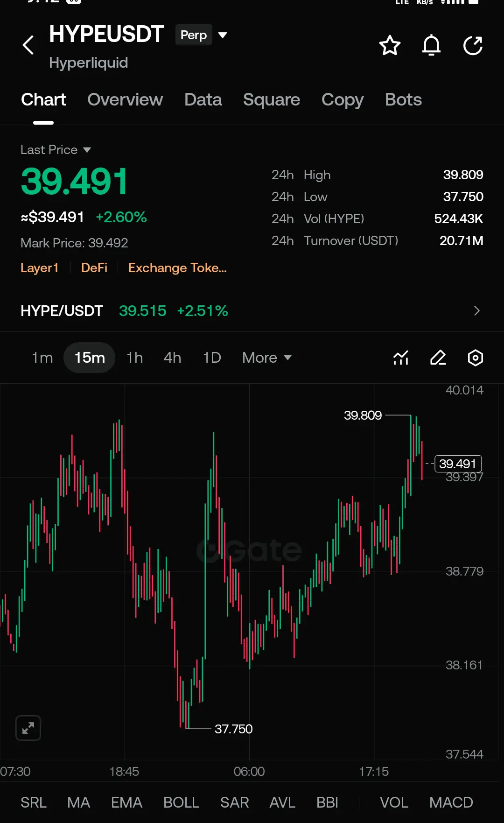Viewport: 504px width, 823px height.
Task: Tap the HYPEUSDT pair title
Action: pyautogui.click(x=106, y=35)
